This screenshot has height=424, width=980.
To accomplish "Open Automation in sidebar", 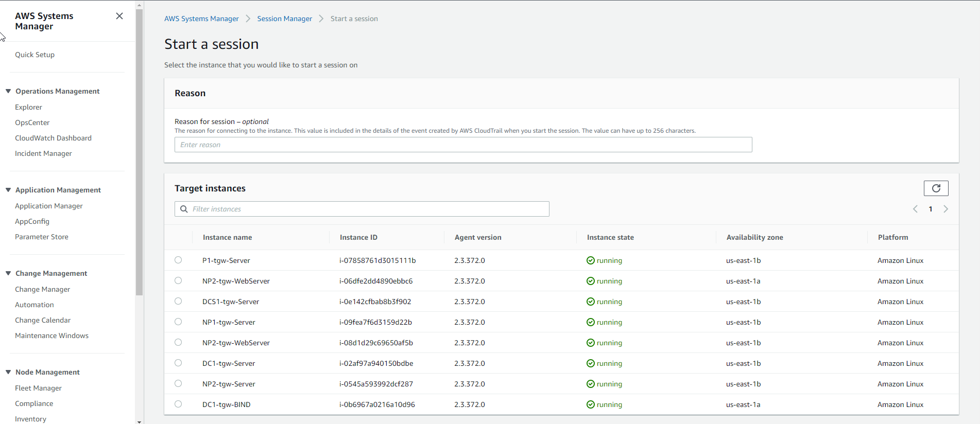I will point(34,305).
